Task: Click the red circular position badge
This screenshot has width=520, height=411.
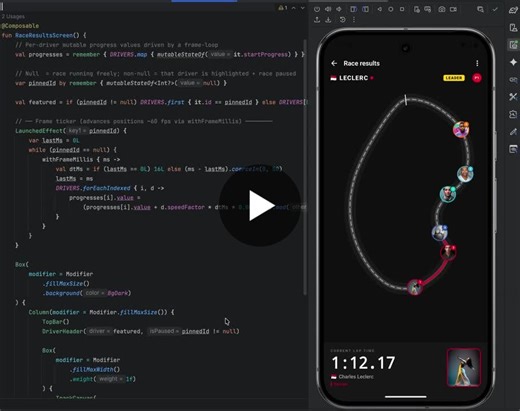Action: pos(477,78)
